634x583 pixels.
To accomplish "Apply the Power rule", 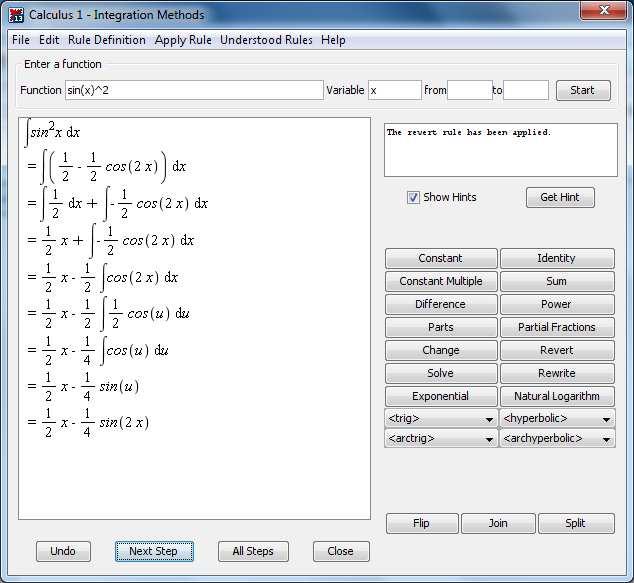I will [x=557, y=304].
